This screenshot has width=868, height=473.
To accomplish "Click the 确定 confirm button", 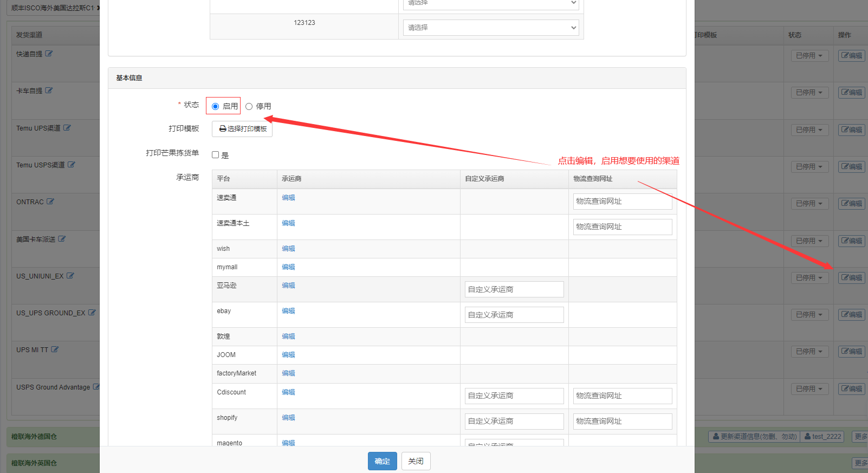I will tap(382, 461).
